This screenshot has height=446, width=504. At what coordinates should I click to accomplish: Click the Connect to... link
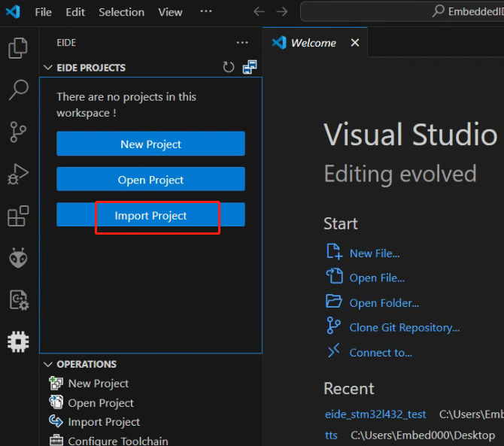point(381,353)
